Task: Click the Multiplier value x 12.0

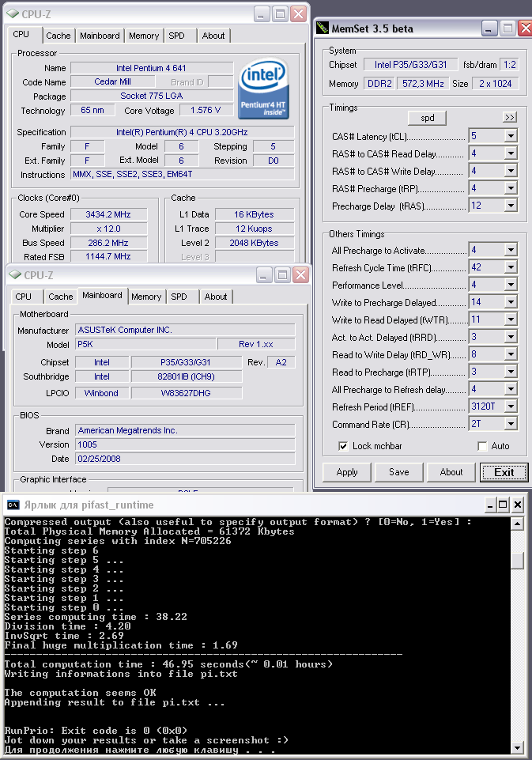Action: click(108, 229)
